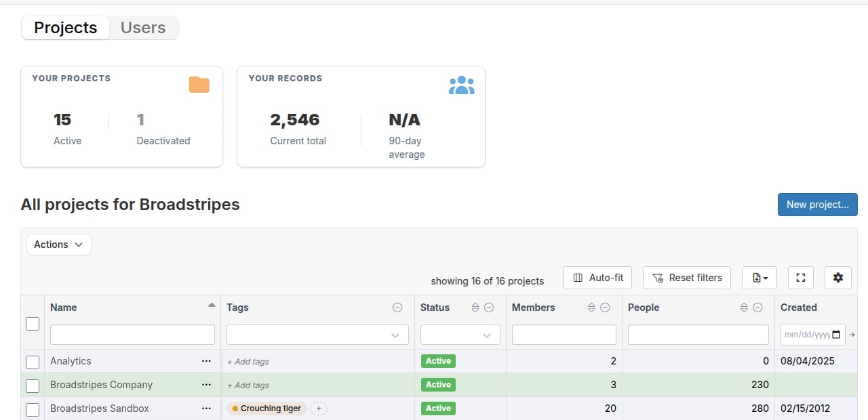Click Add tags in Analytics row
868x420 pixels.
coord(248,362)
